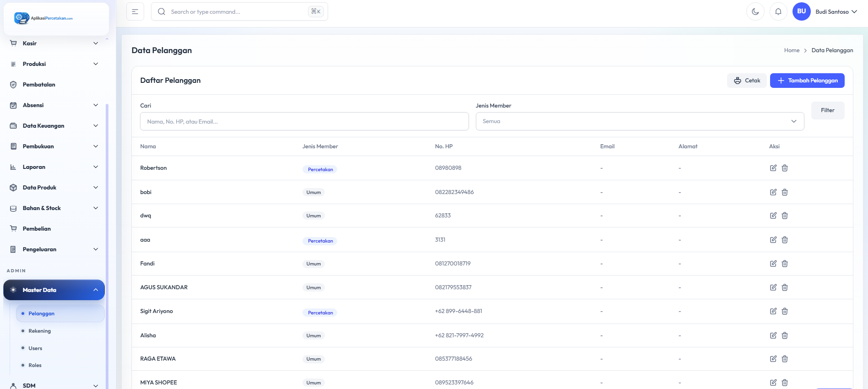The width and height of the screenshot is (868, 389).
Task: Click the AplikasiPercetakan logo
Action: click(x=43, y=18)
